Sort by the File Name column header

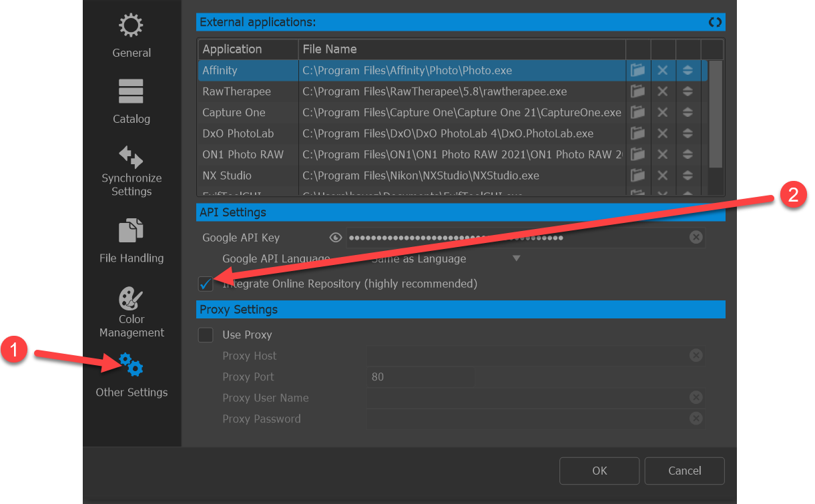click(x=462, y=49)
